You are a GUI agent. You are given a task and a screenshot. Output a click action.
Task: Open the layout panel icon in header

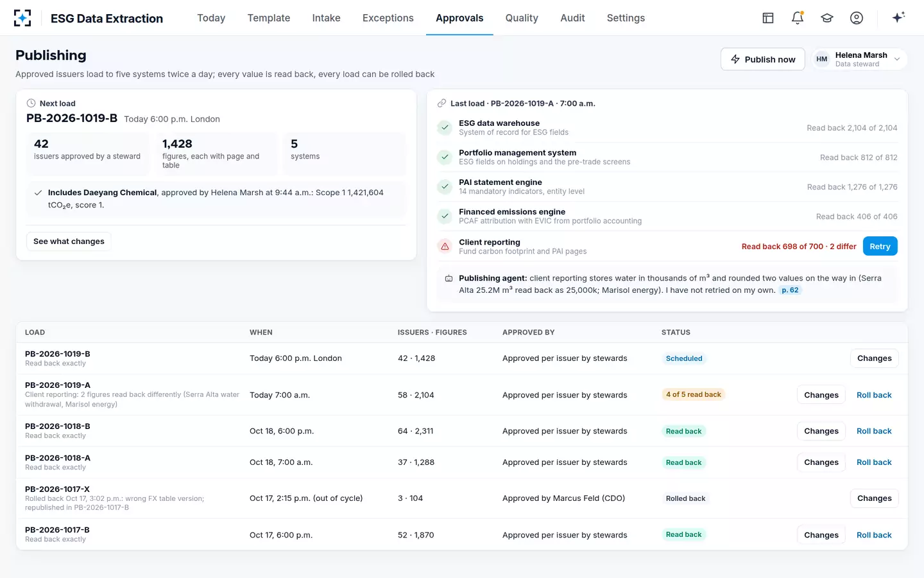point(768,18)
